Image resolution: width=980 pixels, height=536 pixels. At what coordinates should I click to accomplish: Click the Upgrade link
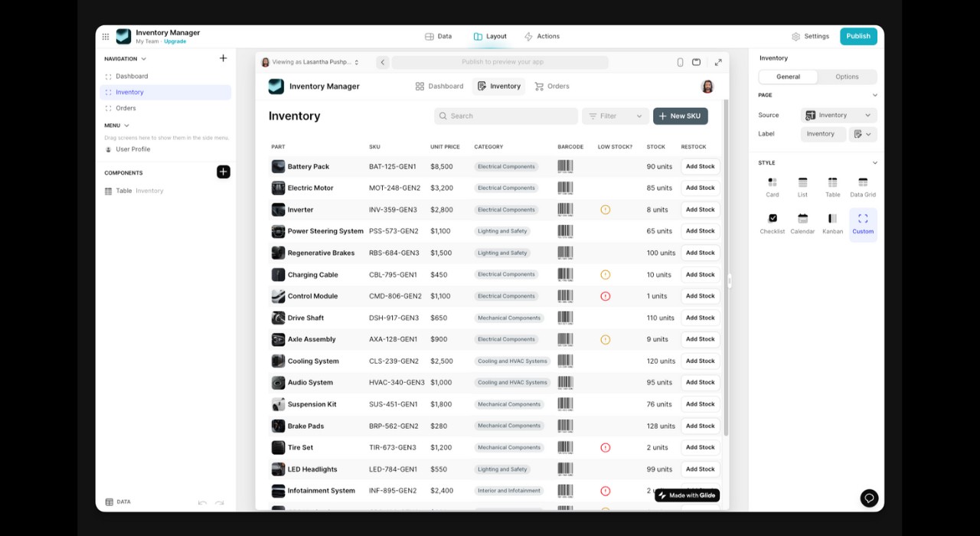[175, 41]
